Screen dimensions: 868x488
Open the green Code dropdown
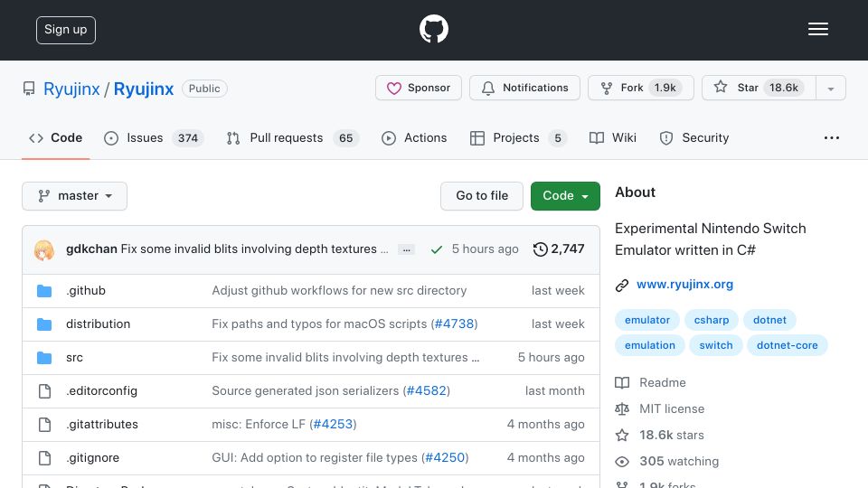(565, 196)
